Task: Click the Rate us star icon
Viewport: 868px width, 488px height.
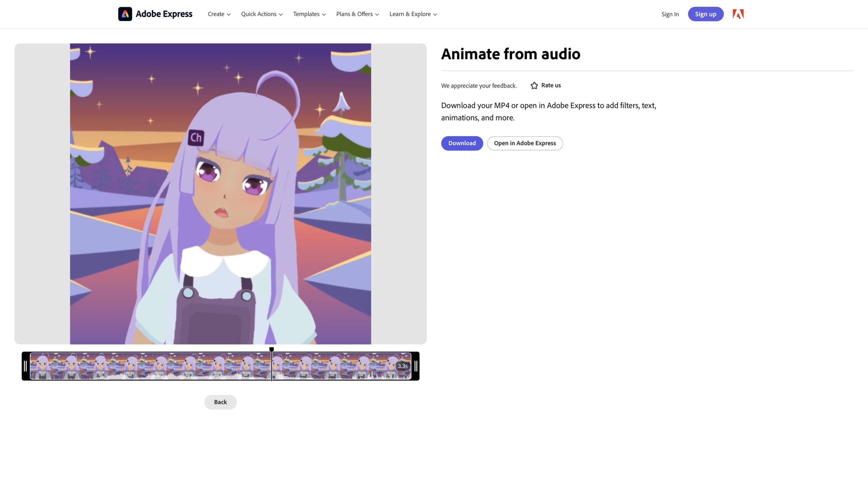Action: (x=534, y=85)
